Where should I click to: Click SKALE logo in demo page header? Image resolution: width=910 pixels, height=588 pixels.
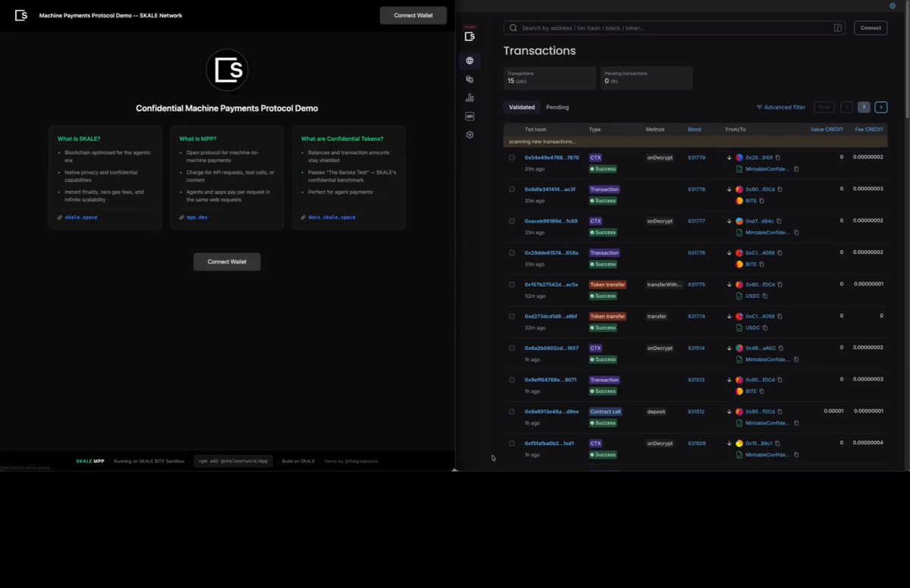(x=21, y=15)
